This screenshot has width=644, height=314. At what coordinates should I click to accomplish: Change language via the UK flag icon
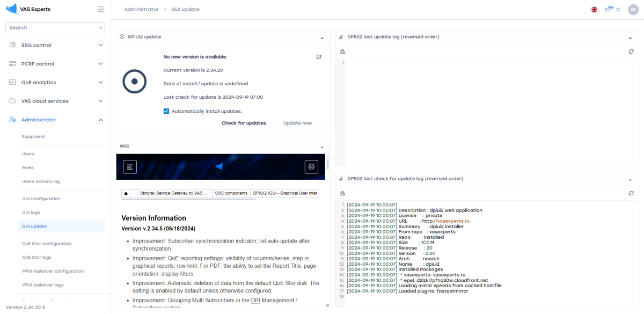[594, 10]
